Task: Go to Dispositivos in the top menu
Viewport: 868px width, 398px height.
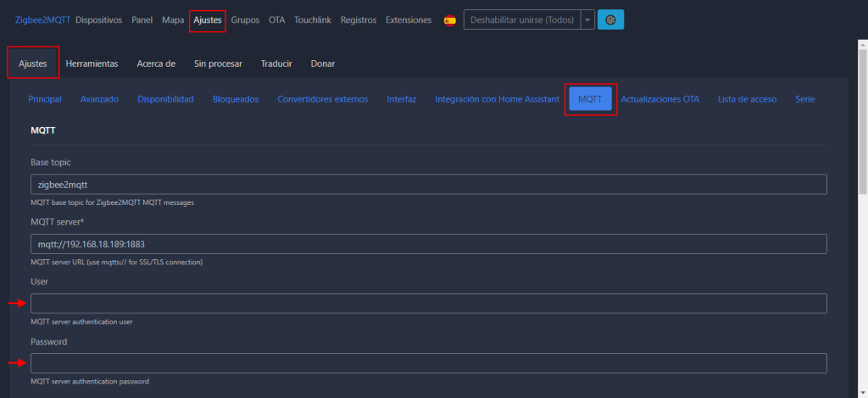Action: pyautogui.click(x=98, y=19)
